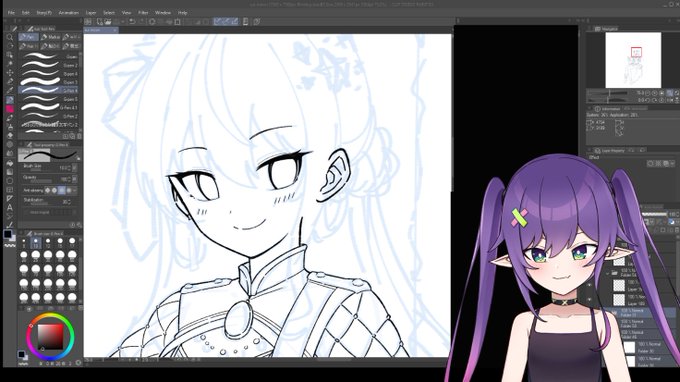Toggle Snap to Ruler in command bar

(218, 22)
